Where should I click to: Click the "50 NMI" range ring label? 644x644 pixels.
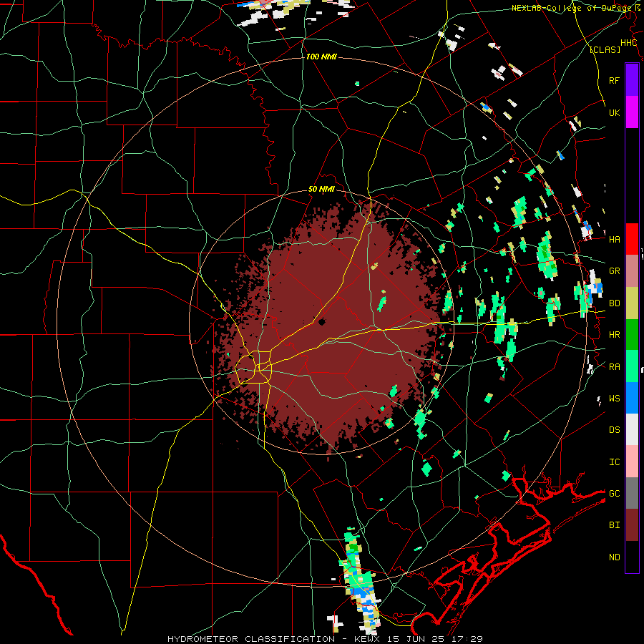point(321,189)
